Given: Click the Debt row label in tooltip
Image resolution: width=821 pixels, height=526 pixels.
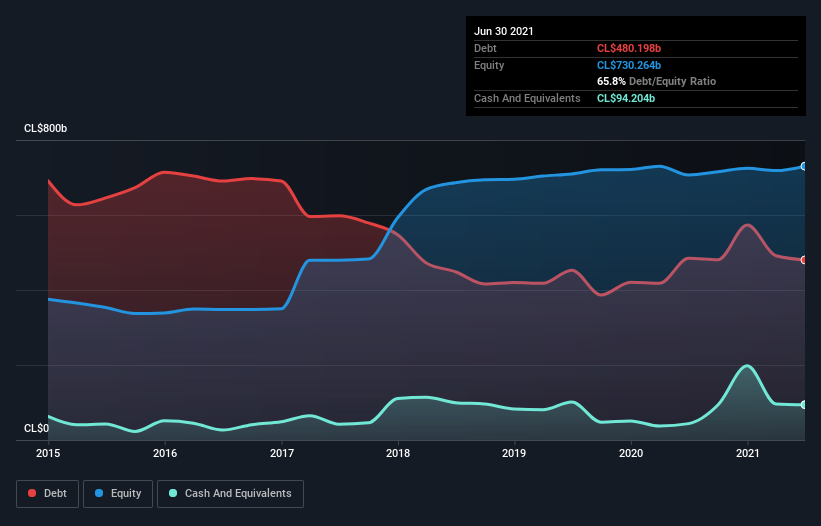Looking at the screenshot, I should point(485,48).
